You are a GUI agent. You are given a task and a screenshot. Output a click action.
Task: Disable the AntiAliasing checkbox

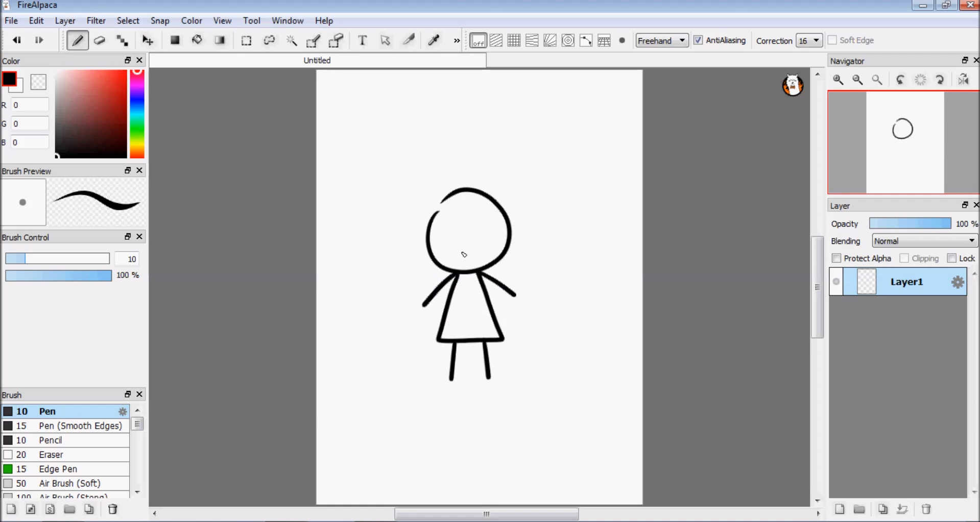pos(698,40)
